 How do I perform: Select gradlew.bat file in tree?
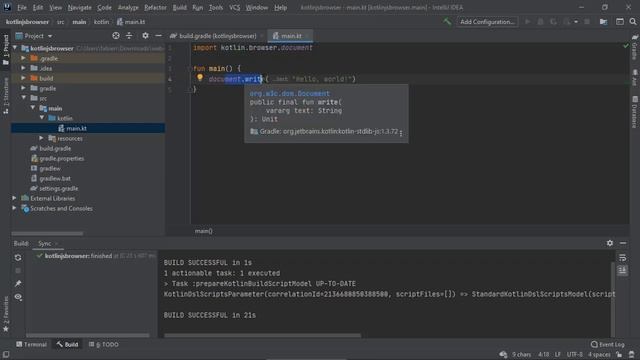click(55, 178)
